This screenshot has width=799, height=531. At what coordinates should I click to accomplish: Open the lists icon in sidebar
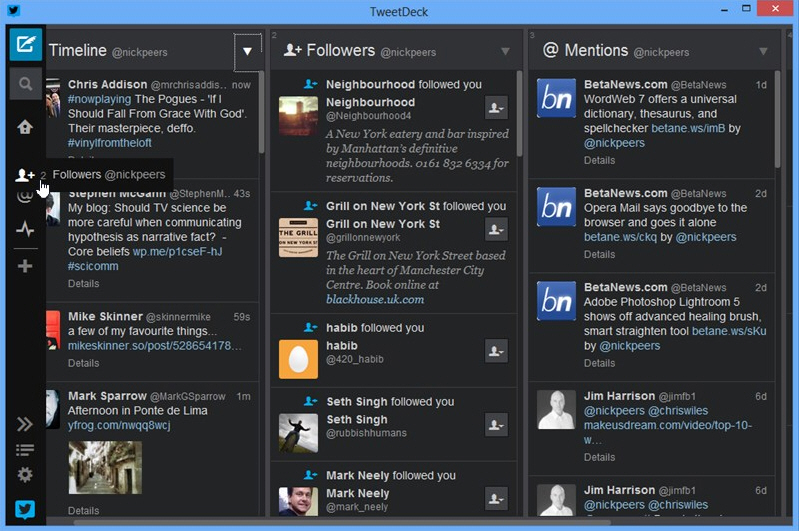coord(24,449)
